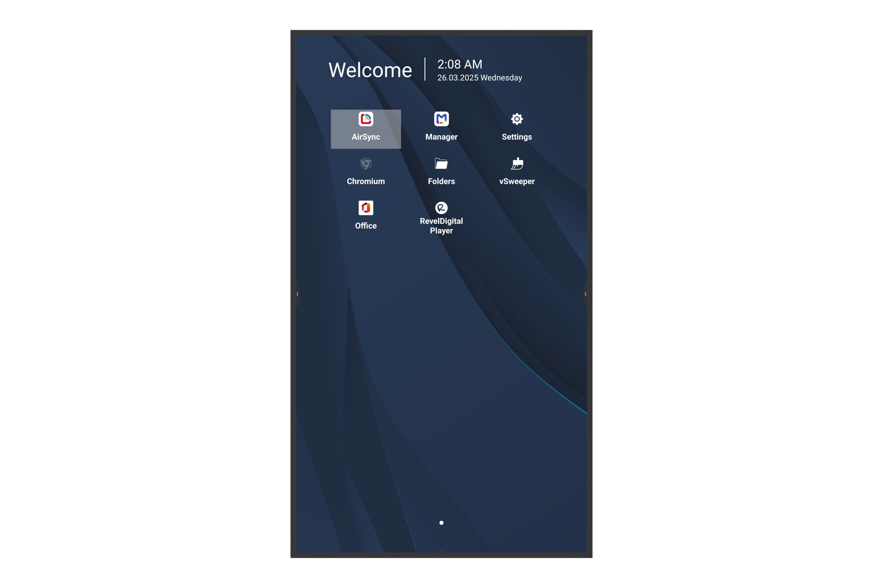Launch the Chromium browser icon

(x=365, y=164)
